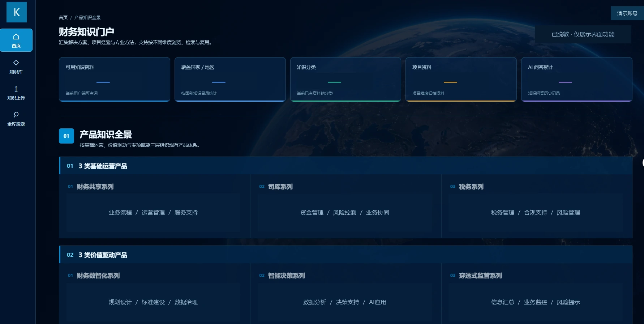The image size is (644, 324).
Task: Click the 运营管理 tag
Action: coord(153,213)
